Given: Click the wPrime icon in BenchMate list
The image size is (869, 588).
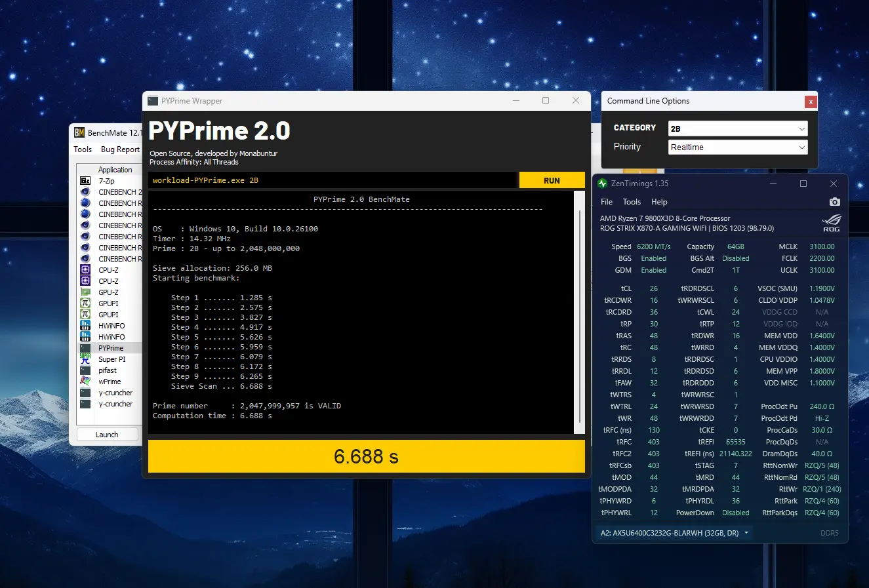Looking at the screenshot, I should click(85, 381).
